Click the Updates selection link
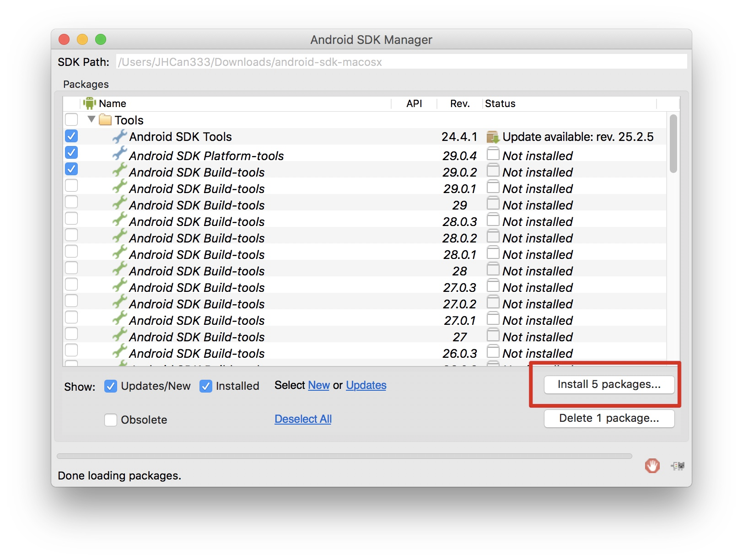Image resolution: width=743 pixels, height=560 pixels. 366,385
